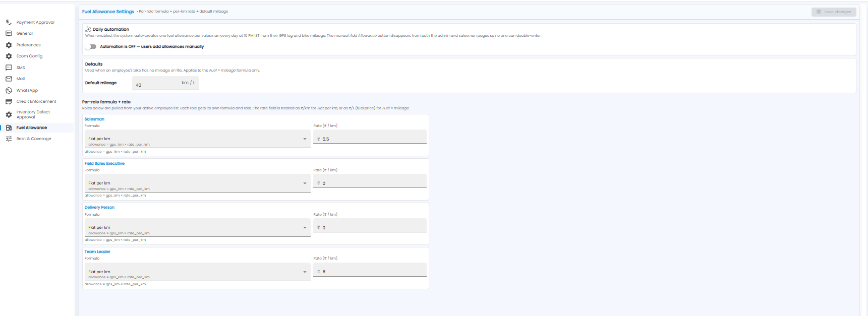Open the SMS settings section
The width and height of the screenshot is (868, 316).
(21, 68)
